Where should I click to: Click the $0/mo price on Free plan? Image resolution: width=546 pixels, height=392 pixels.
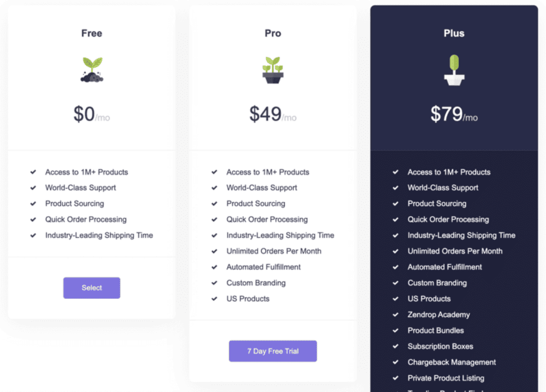(92, 114)
